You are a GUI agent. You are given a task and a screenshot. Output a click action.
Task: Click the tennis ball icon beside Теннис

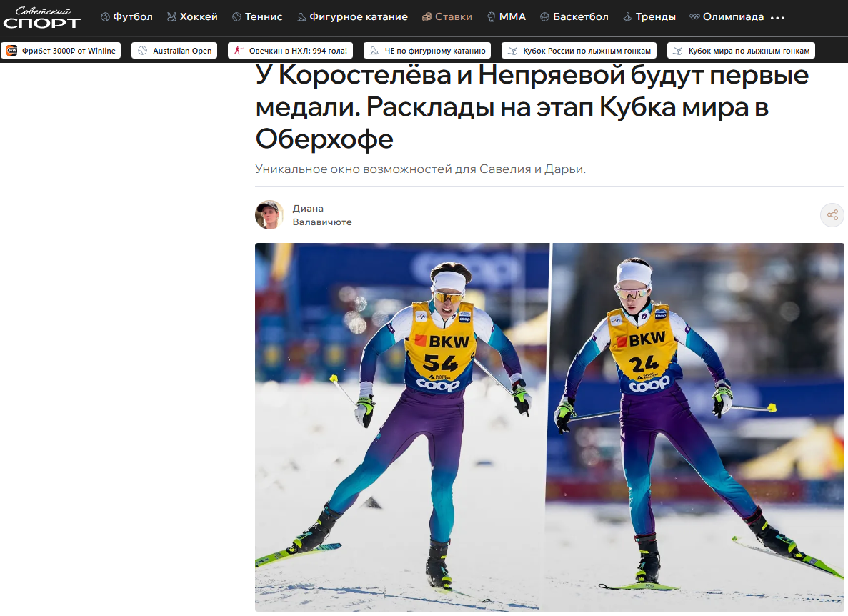pos(236,17)
